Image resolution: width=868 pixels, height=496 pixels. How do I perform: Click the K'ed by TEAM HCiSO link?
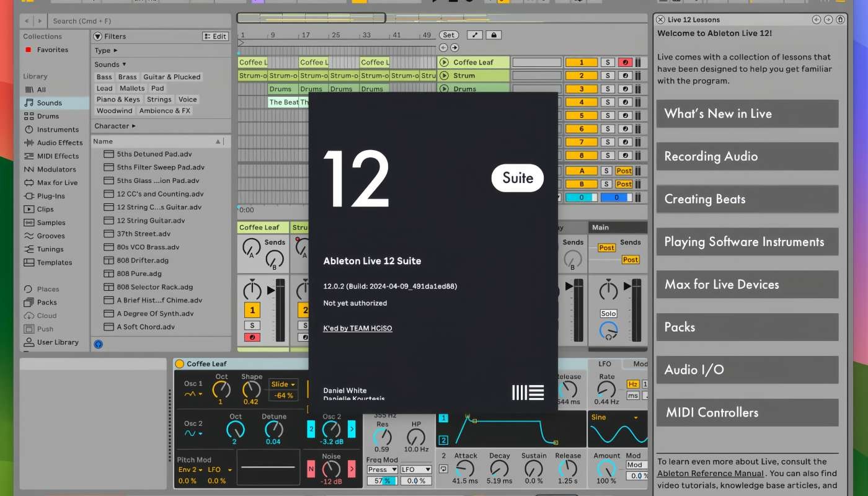[x=358, y=328]
